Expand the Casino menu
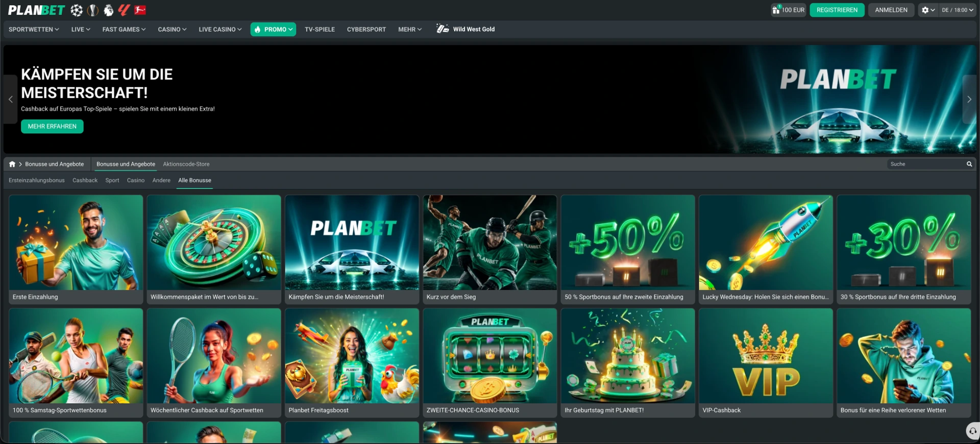The image size is (980, 444). pyautogui.click(x=172, y=30)
